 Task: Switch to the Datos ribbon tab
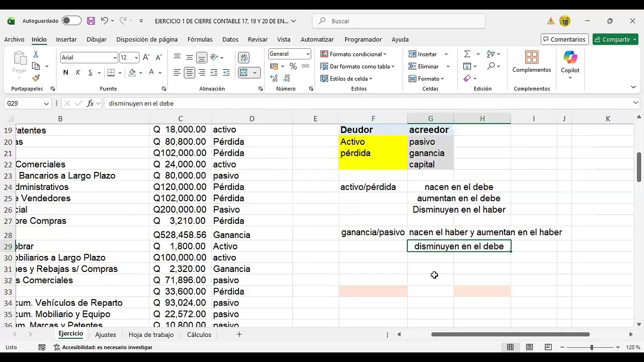click(230, 39)
